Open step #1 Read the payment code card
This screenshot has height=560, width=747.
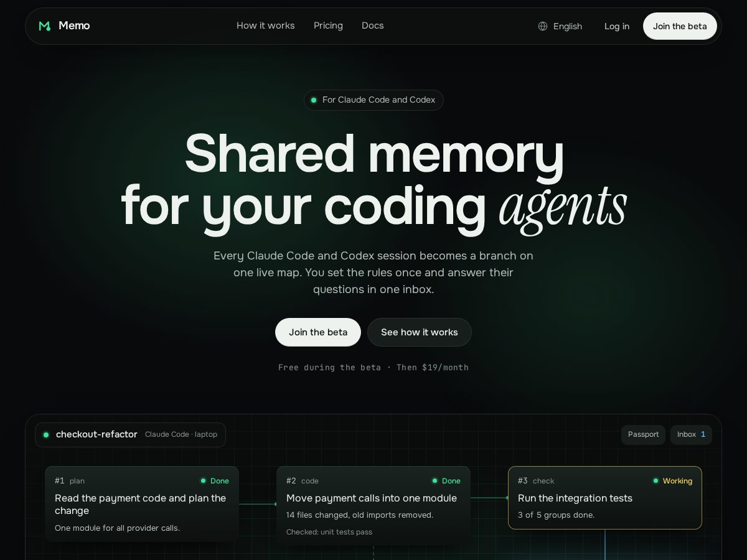[x=142, y=504]
